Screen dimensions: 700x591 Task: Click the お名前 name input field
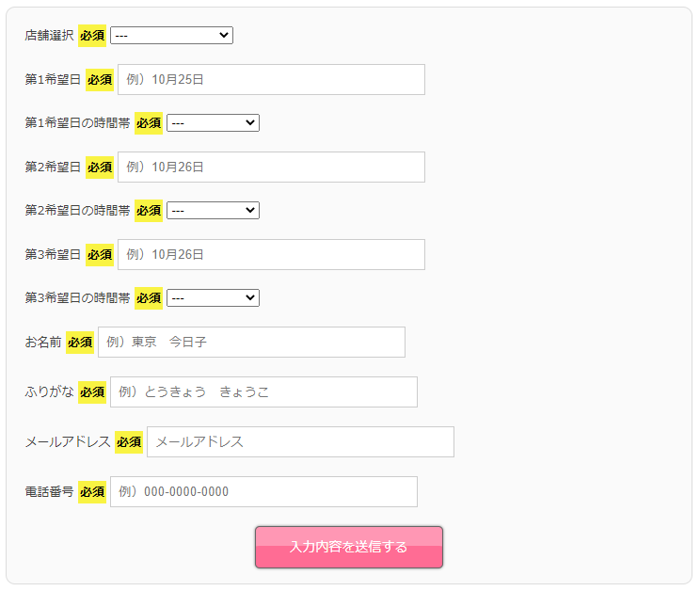pos(252,342)
